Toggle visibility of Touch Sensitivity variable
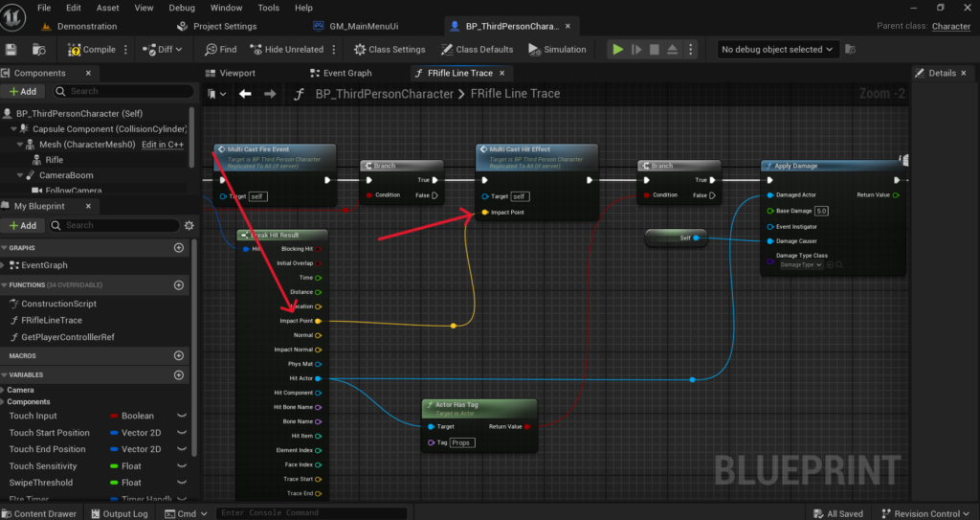 tap(182, 466)
